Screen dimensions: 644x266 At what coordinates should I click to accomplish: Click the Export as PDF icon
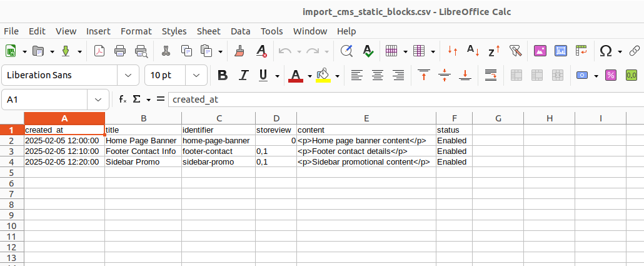click(99, 51)
